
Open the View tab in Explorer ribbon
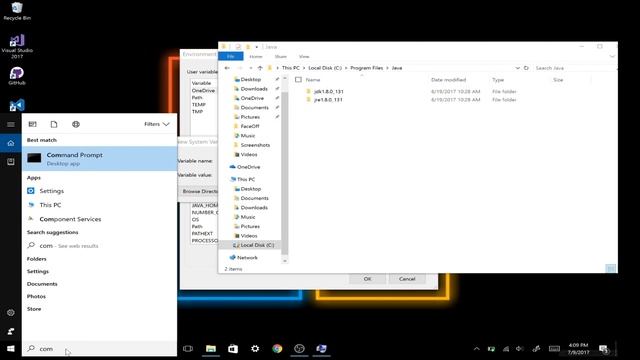click(304, 56)
